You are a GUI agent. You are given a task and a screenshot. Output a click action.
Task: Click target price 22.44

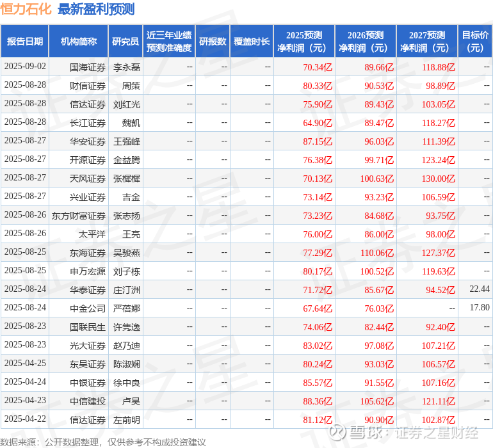tap(480, 289)
